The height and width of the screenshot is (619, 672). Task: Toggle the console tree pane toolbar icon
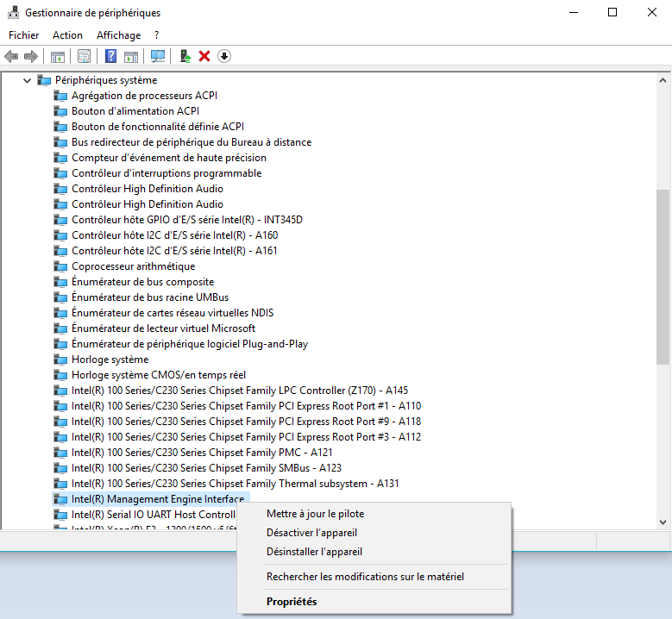[58, 57]
